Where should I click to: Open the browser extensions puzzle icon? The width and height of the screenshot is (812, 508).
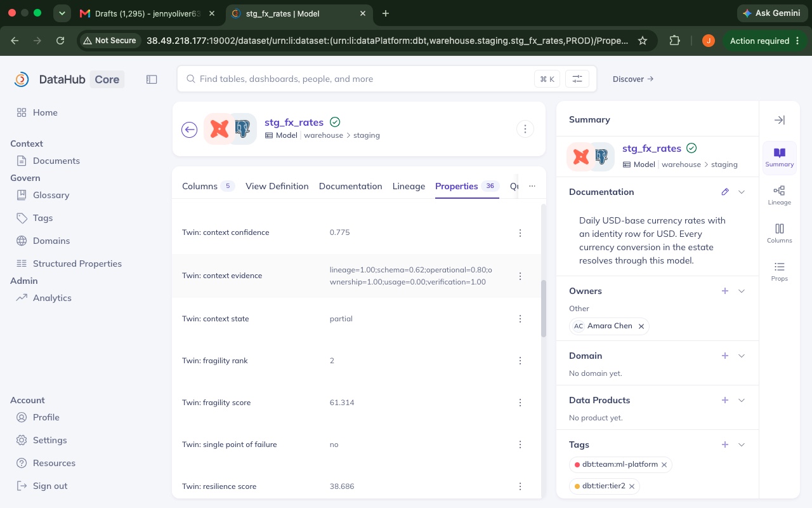[674, 41]
